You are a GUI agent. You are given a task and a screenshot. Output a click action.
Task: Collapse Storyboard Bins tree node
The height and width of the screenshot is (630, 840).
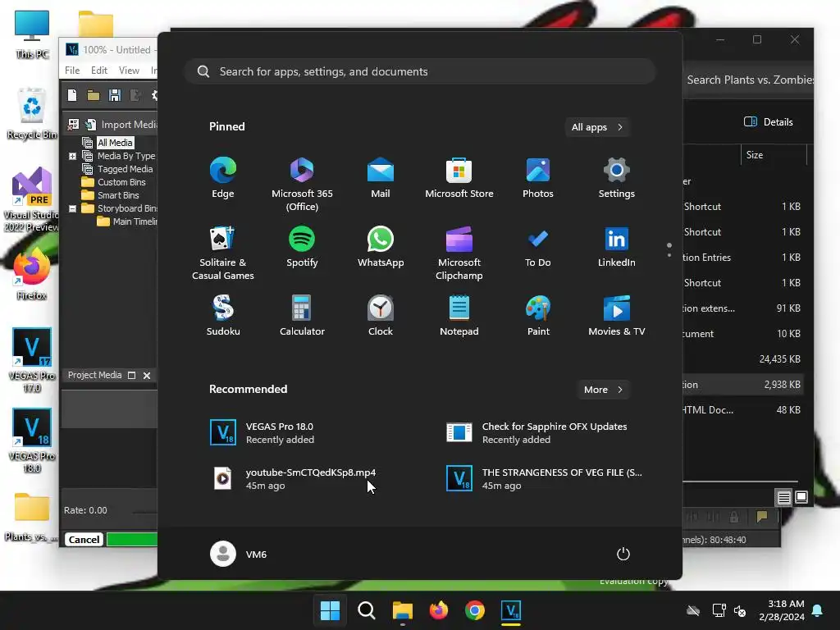click(72, 208)
